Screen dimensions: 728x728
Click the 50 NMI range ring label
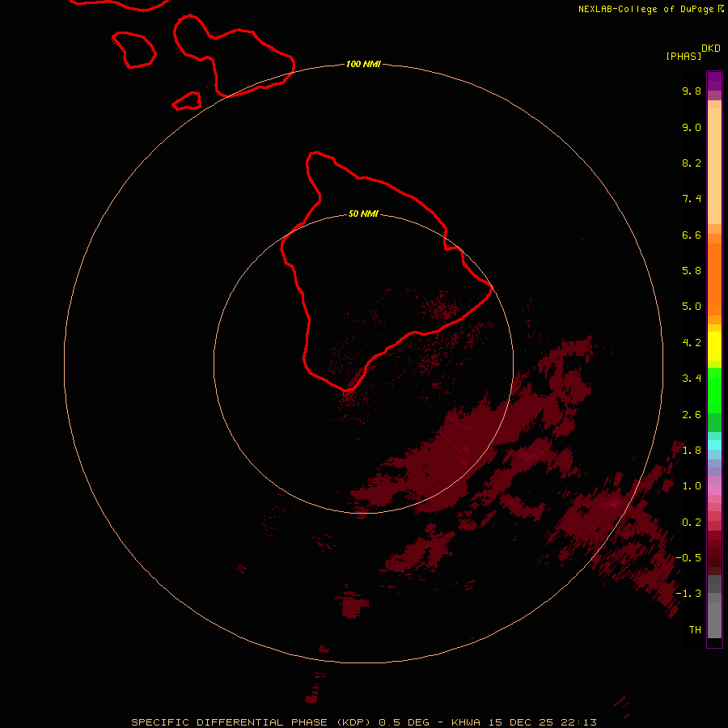pyautogui.click(x=363, y=214)
